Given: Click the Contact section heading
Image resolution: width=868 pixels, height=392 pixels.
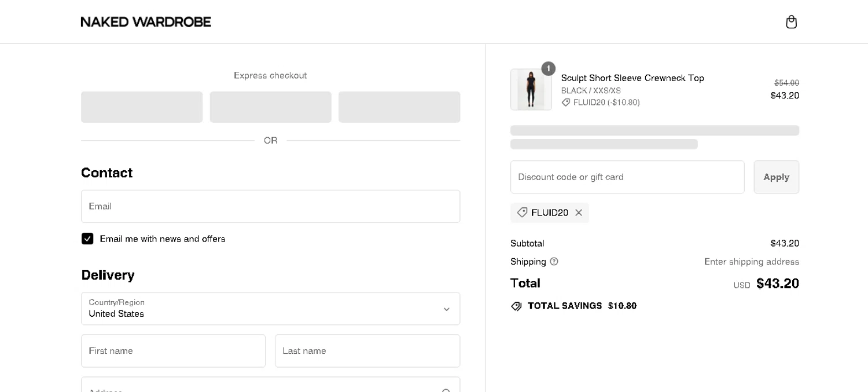Looking at the screenshot, I should [106, 173].
